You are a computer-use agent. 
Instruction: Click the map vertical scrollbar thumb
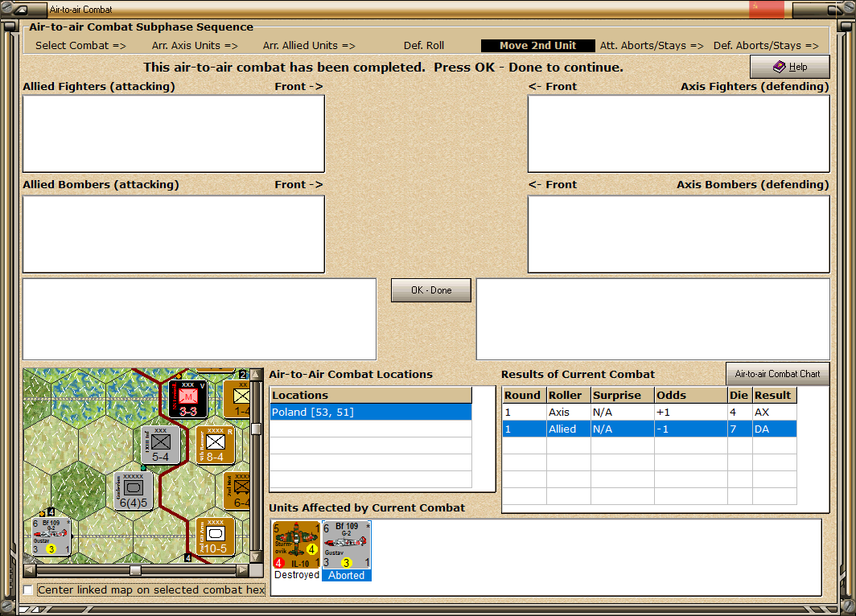pyautogui.click(x=255, y=429)
